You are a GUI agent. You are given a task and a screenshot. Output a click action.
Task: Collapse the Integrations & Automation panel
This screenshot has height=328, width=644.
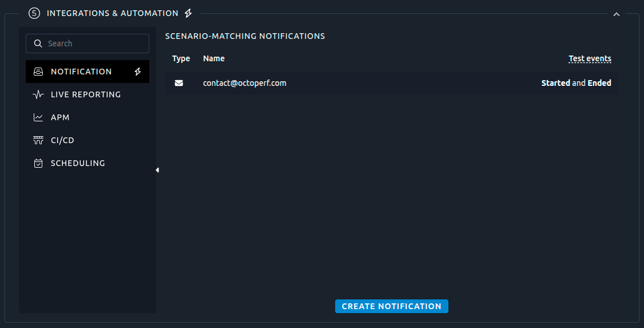(617, 14)
